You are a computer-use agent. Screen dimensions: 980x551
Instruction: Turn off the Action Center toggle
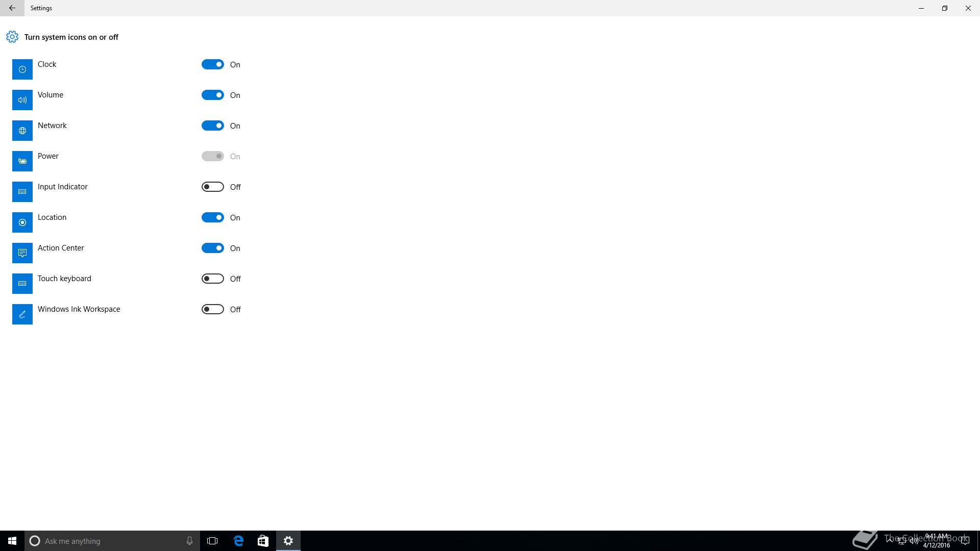[x=213, y=248]
